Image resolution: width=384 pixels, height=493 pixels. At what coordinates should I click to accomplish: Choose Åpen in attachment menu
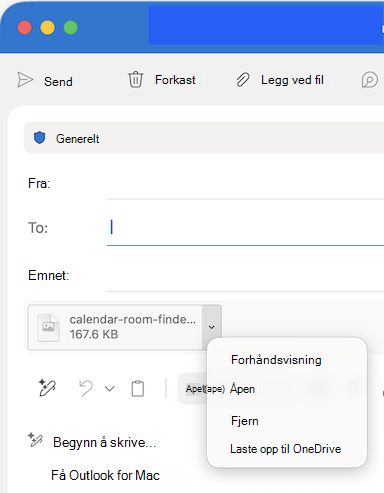coord(243,389)
